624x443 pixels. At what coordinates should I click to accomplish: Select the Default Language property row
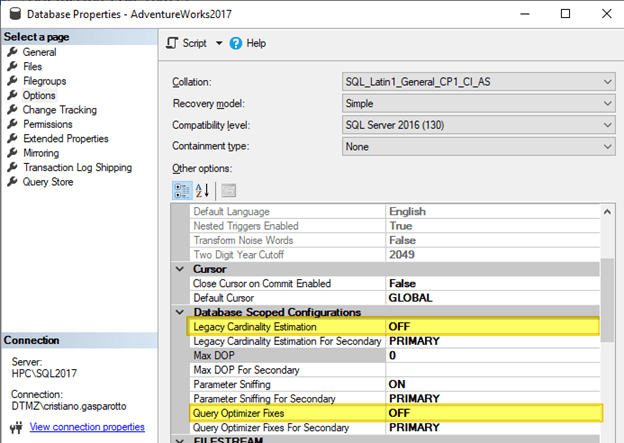[x=395, y=211]
